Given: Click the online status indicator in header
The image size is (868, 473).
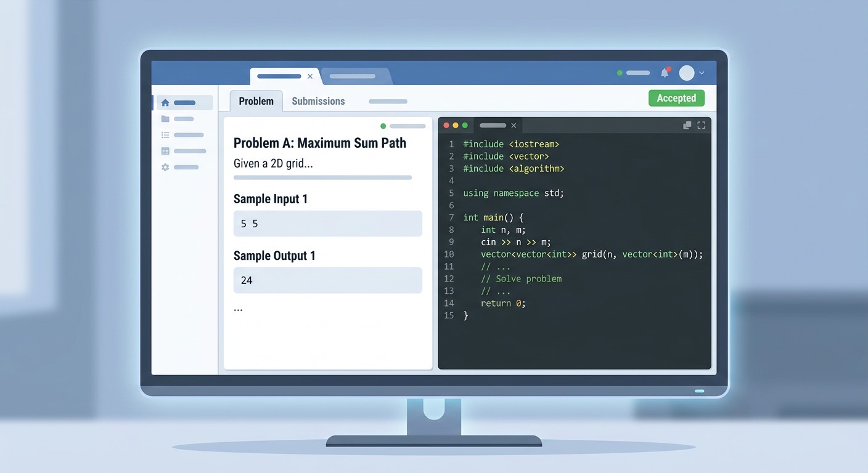Looking at the screenshot, I should point(620,73).
